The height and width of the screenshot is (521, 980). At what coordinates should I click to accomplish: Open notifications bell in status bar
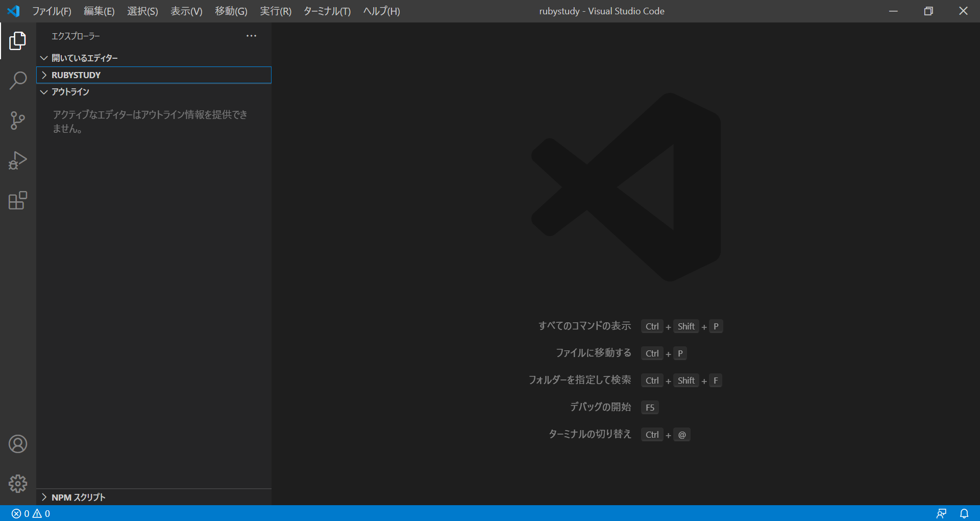[x=964, y=513]
